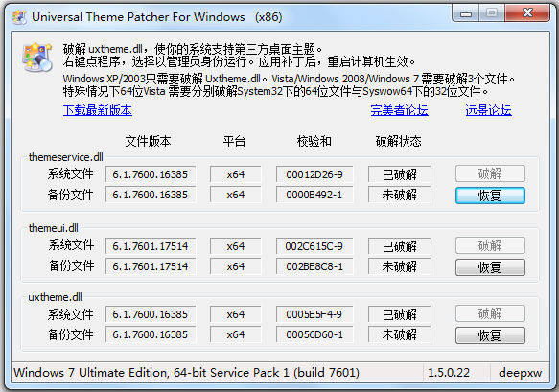Restore themeservice.dll with its 恢复 button
559x392 pixels.
[x=490, y=196]
